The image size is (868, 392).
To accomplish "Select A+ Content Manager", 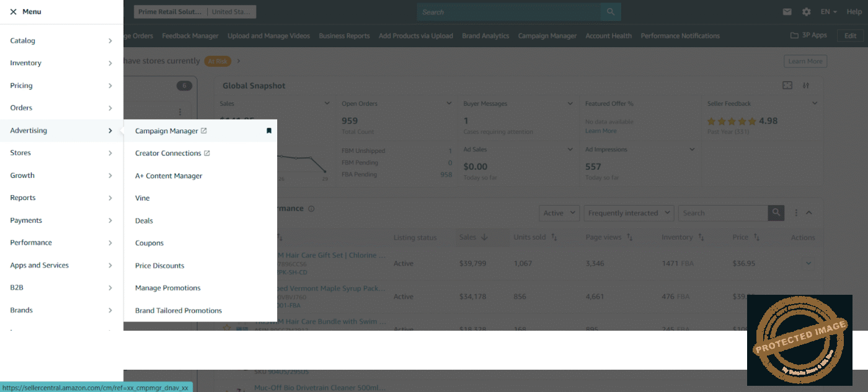I will point(169,176).
